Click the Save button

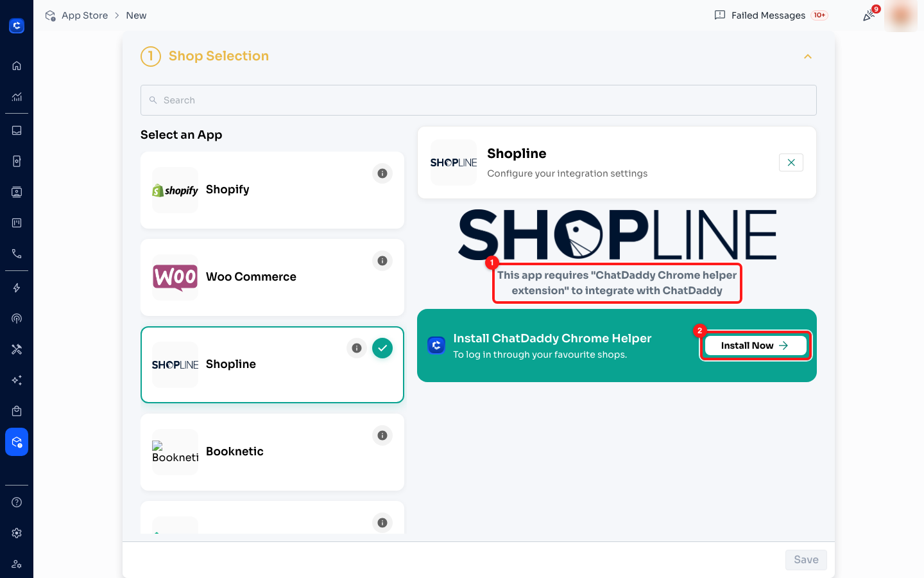pos(806,560)
